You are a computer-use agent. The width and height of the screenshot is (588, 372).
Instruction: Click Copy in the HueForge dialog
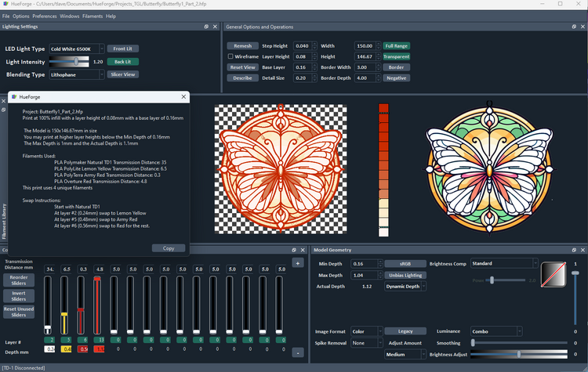[169, 248]
